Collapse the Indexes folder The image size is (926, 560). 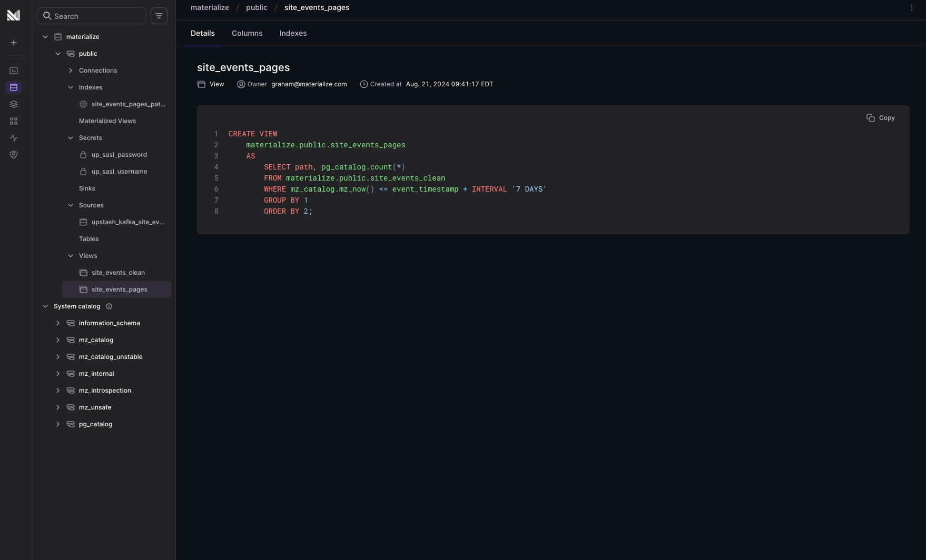(71, 87)
